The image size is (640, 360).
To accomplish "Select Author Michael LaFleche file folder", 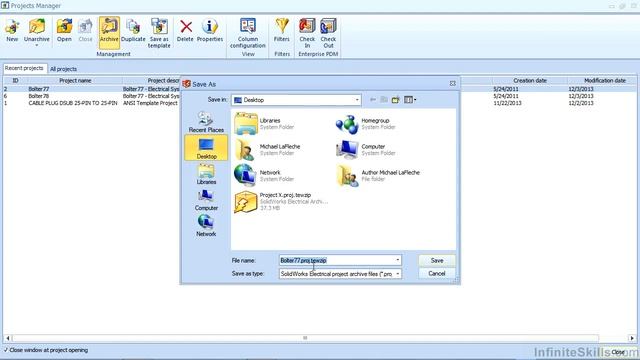I will 378,176.
